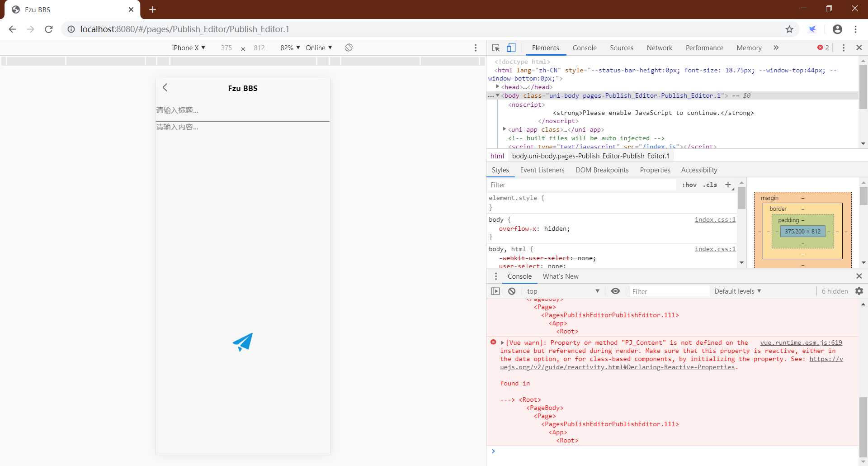
Task: Expand the head element node
Action: coord(497,87)
